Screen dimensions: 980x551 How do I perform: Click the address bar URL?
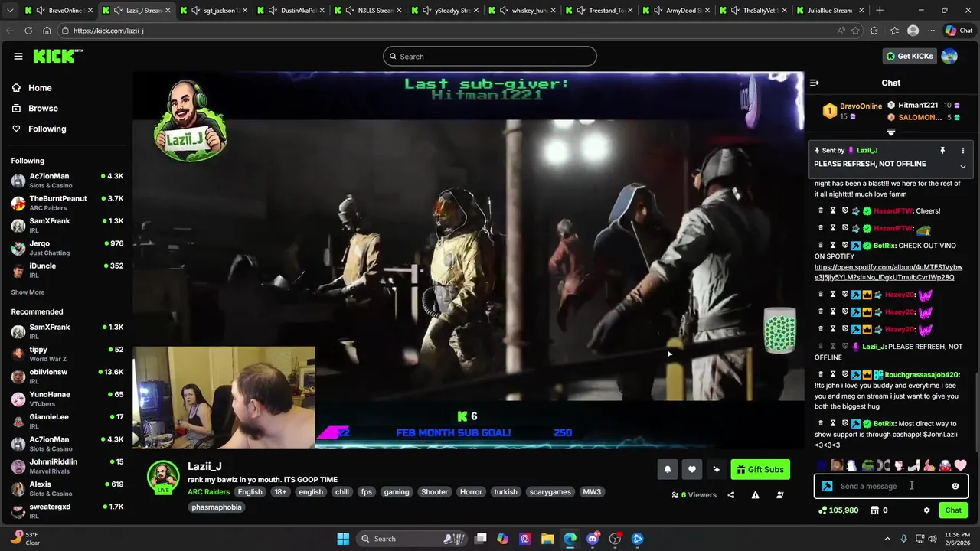[x=108, y=31]
